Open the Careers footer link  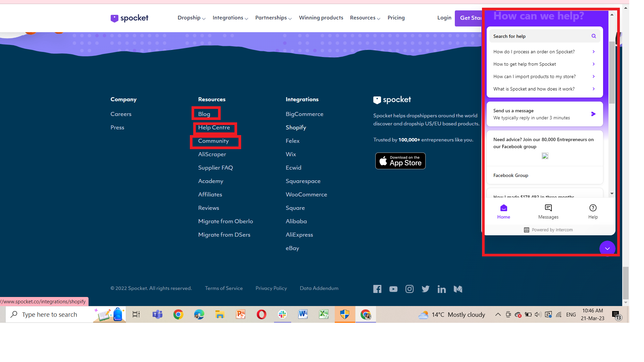point(121,114)
